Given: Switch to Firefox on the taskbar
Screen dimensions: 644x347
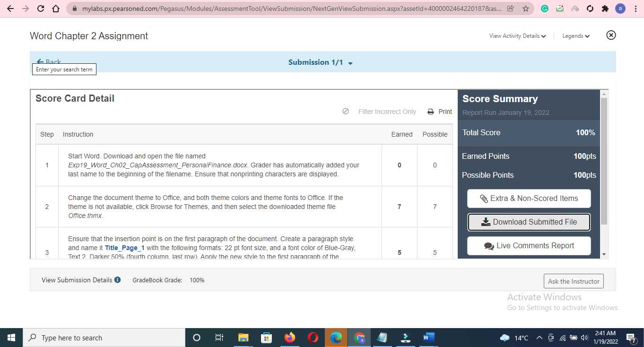Looking at the screenshot, I should (x=289, y=338).
